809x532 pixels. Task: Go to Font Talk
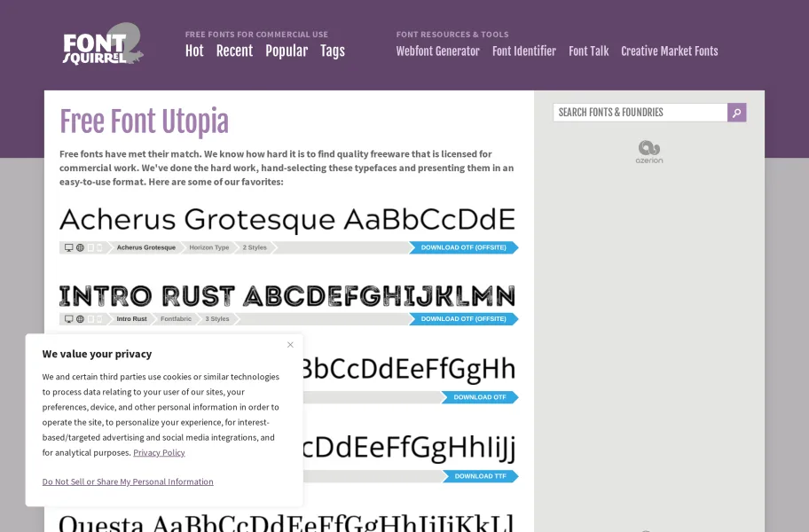point(589,51)
